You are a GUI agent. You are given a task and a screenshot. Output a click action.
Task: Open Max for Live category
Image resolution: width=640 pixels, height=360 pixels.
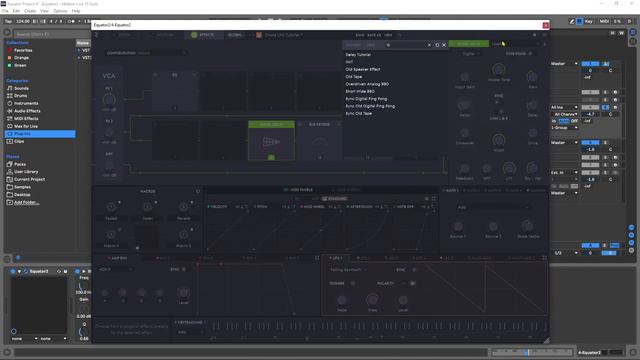coord(26,126)
